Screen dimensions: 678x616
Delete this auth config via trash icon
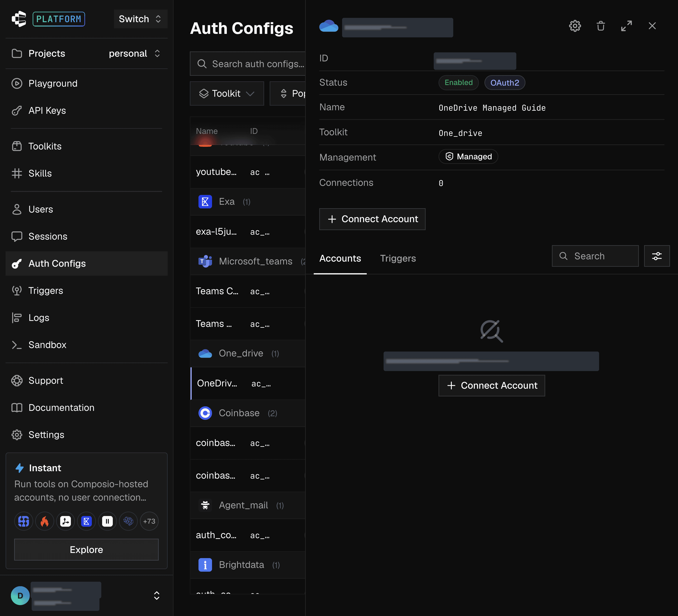coord(601,26)
